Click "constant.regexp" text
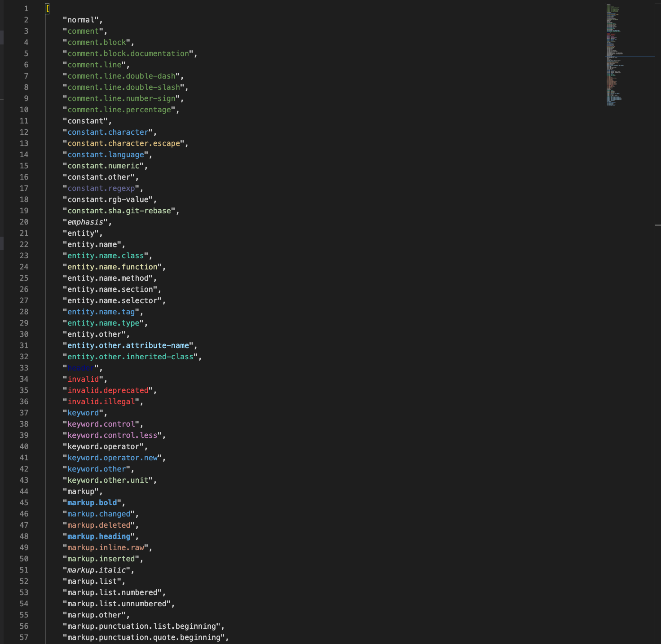Viewport: 661px width, 644px height. tap(101, 188)
